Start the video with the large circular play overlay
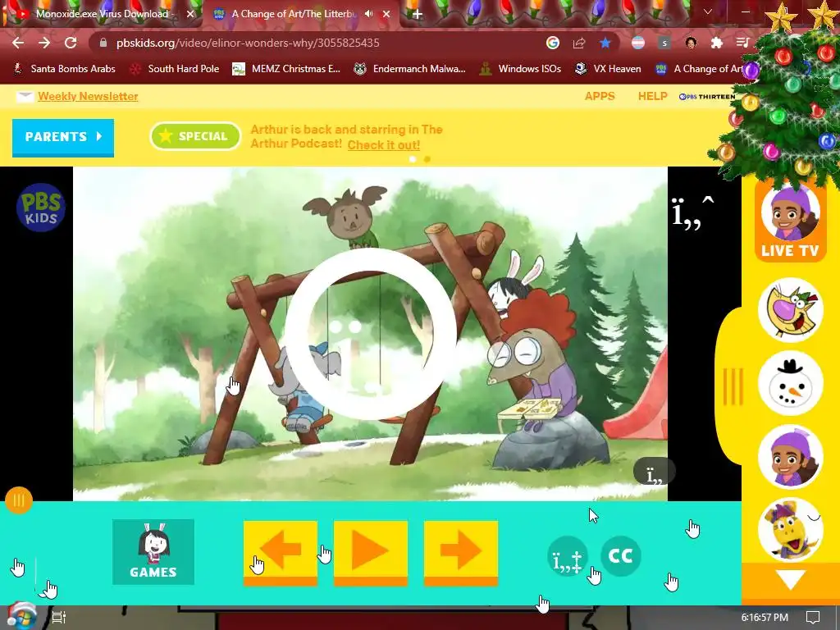 [x=370, y=334]
